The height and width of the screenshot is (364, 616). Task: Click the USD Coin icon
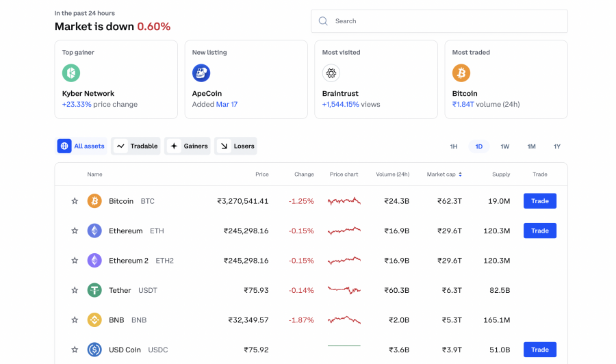pos(94,350)
